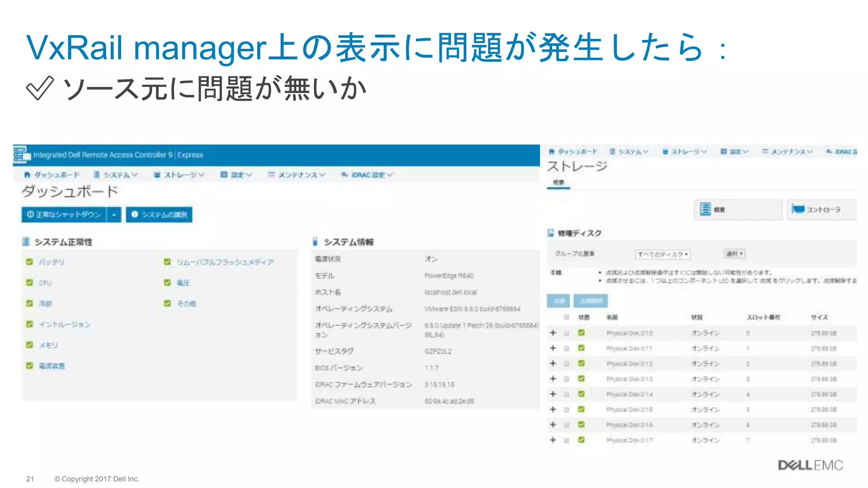Tick the checkbox for Physical Disk 0:1:3
The image size is (868, 488).
click(567, 379)
